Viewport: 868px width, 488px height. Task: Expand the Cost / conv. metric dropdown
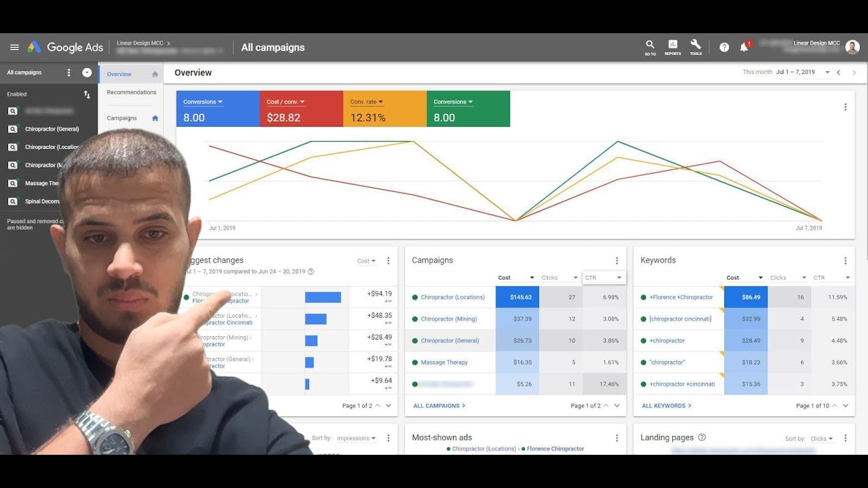285,102
